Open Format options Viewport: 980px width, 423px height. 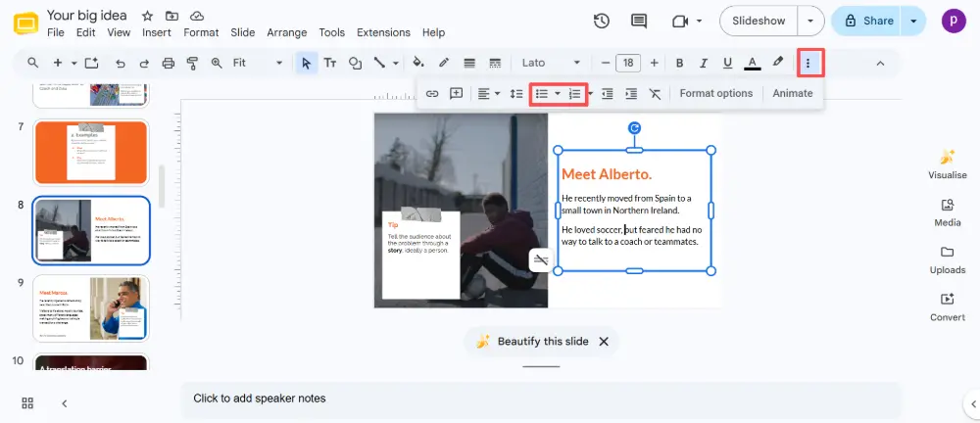click(716, 93)
